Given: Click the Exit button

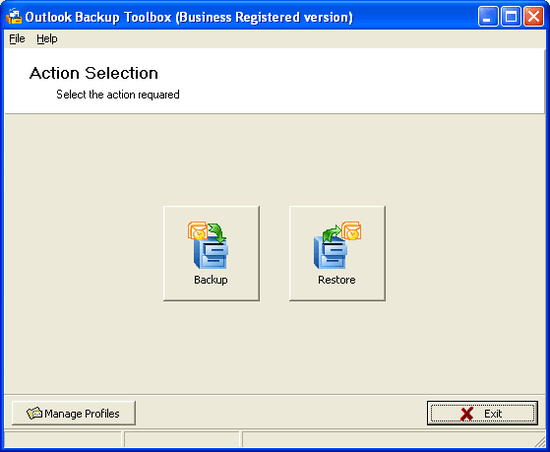Looking at the screenshot, I should (x=482, y=413).
